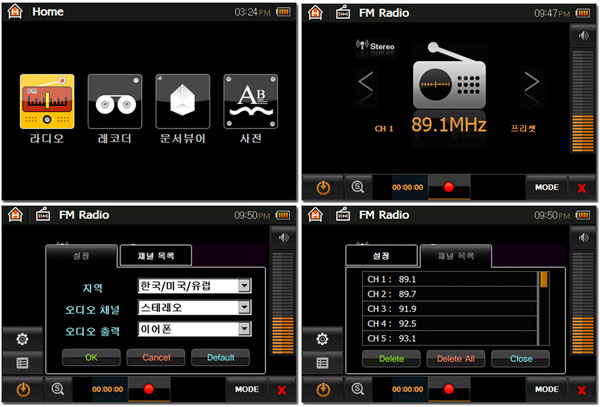This screenshot has width=600, height=407.
Task: Switch to 설정 tab above the channel list
Action: (x=380, y=256)
